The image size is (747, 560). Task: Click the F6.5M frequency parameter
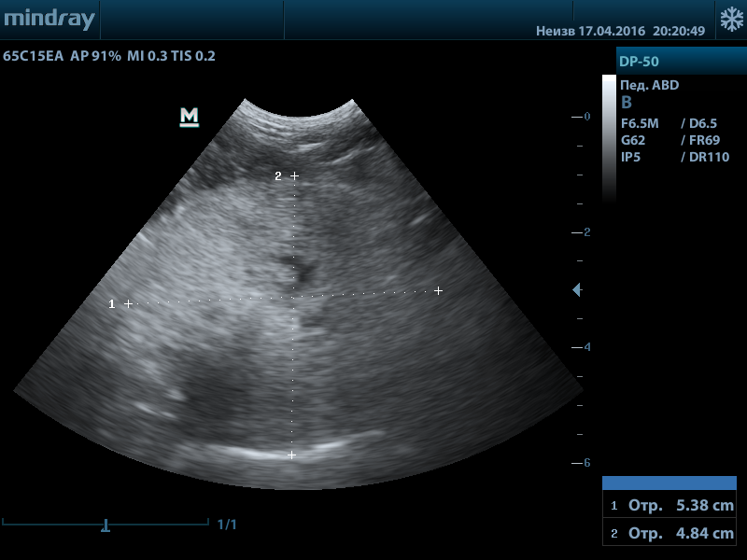click(x=641, y=123)
